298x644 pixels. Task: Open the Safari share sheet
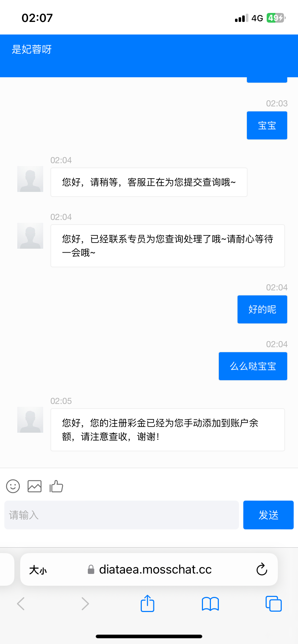pyautogui.click(x=147, y=603)
